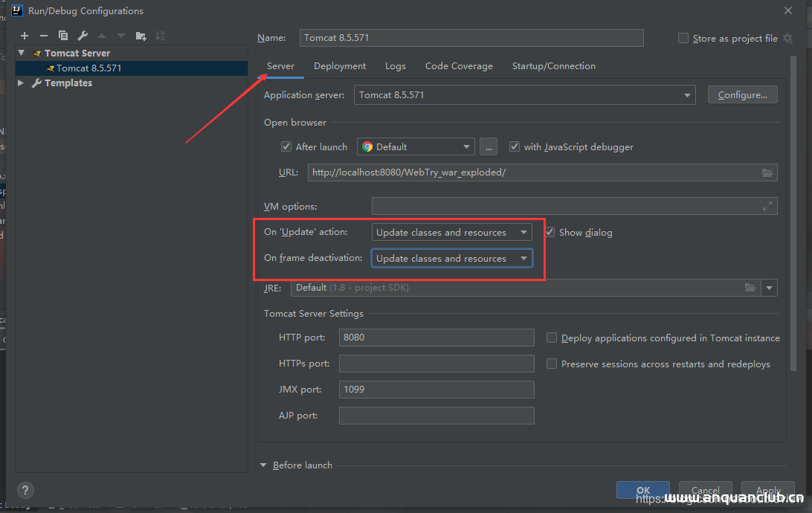The width and height of the screenshot is (812, 513).
Task: Open the On frame deactivation dropdown
Action: click(x=451, y=259)
